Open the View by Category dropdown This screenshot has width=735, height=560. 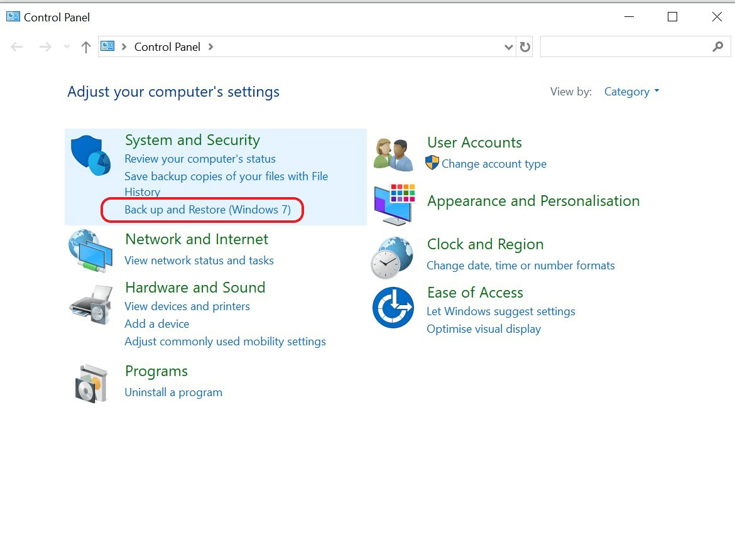point(631,92)
